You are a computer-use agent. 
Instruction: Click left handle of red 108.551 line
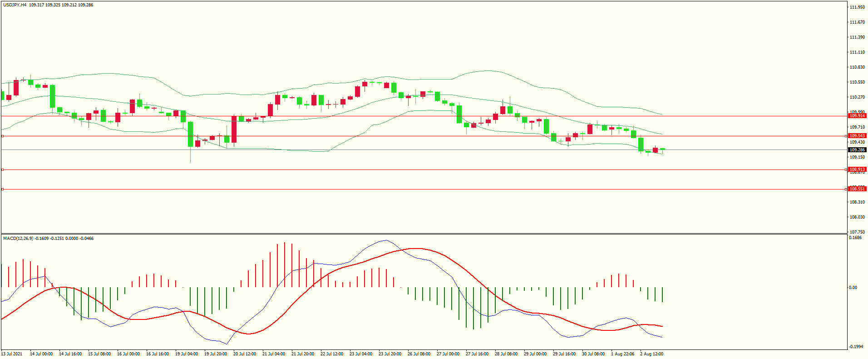pos(3,189)
